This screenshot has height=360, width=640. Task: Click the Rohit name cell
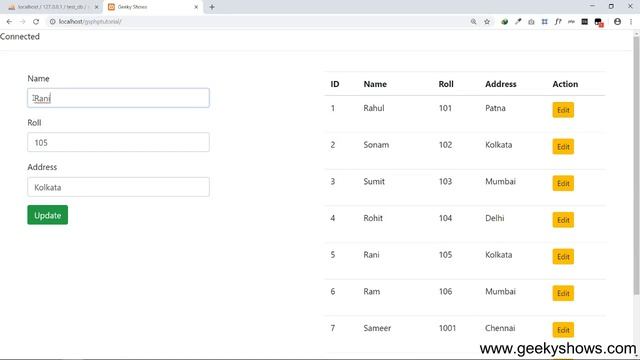click(373, 218)
